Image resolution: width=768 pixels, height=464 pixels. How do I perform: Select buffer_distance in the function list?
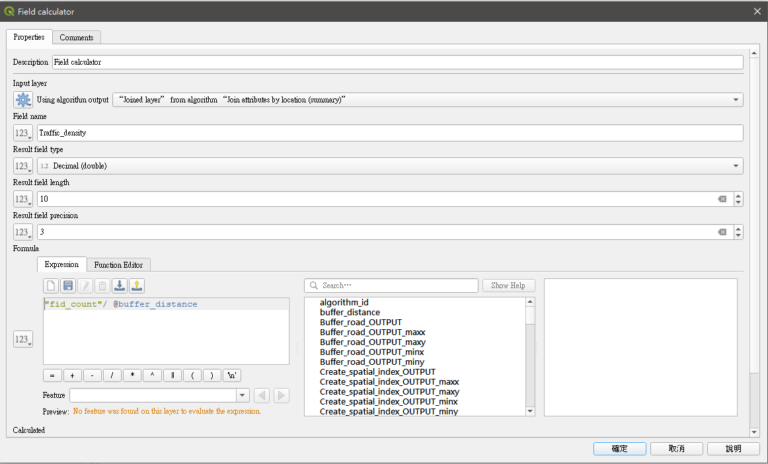click(x=349, y=312)
